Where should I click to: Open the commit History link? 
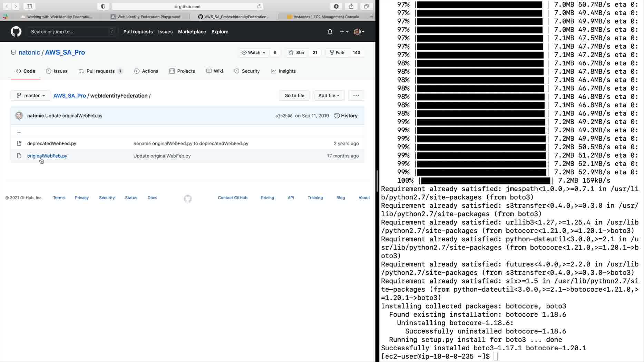point(346,115)
